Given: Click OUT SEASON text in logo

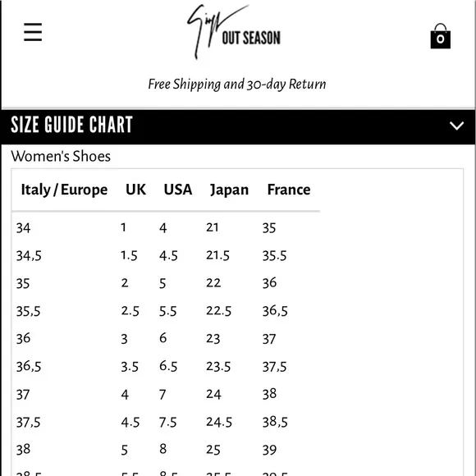Looking at the screenshot, I should [251, 38].
